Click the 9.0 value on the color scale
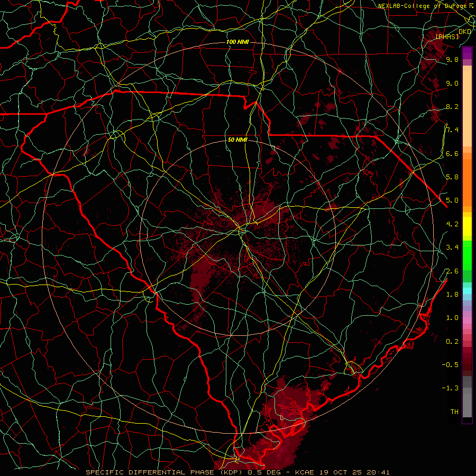 452,83
